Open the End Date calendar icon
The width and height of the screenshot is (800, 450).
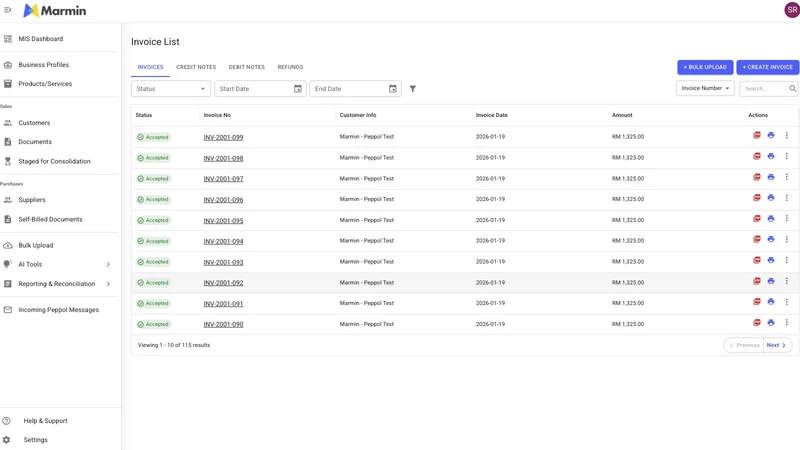click(x=392, y=89)
